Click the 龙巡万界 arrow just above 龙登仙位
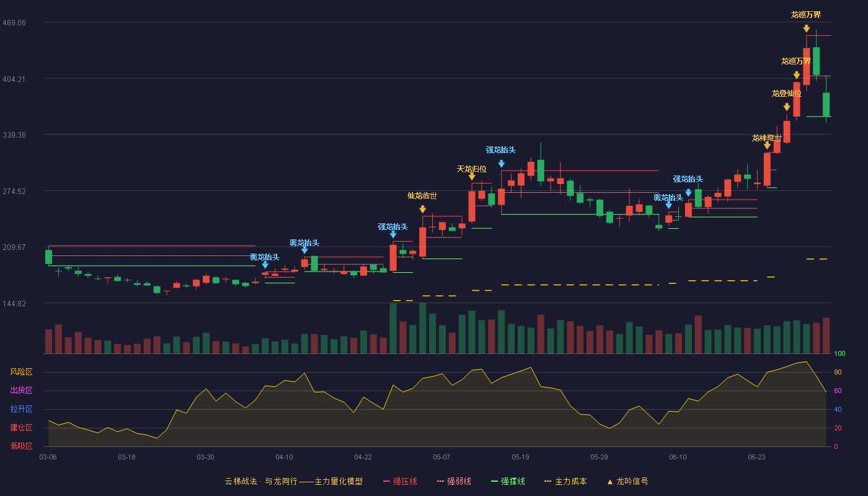 [x=797, y=75]
